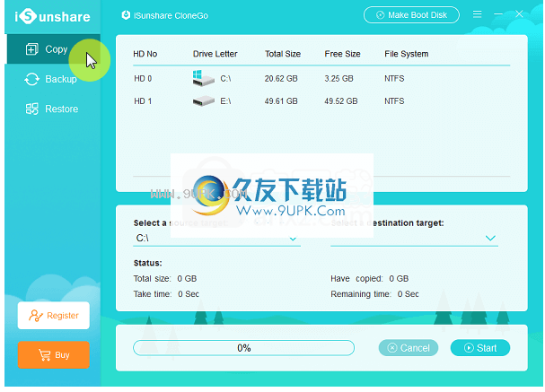The width and height of the screenshot is (545, 392).
Task: Click the Copy plus icon
Action: tap(32, 49)
